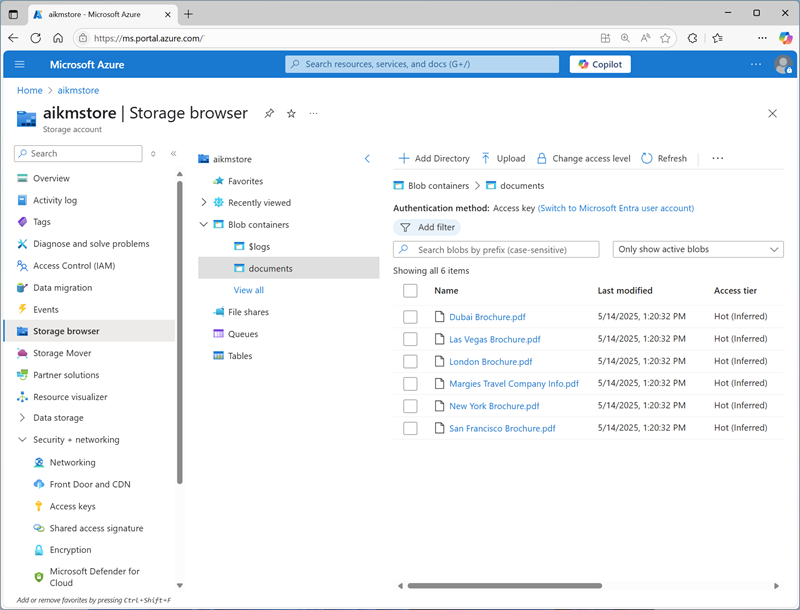
Task: Open the Azure portal hamburger menu
Action: (x=19, y=64)
